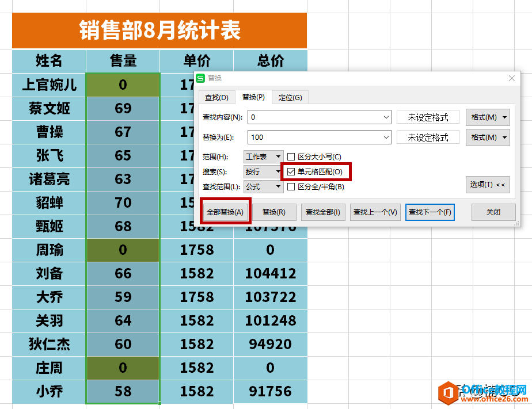This screenshot has width=532, height=409.
Task: Click the 未设定格式 preview beside 替换为
Action: pos(428,137)
